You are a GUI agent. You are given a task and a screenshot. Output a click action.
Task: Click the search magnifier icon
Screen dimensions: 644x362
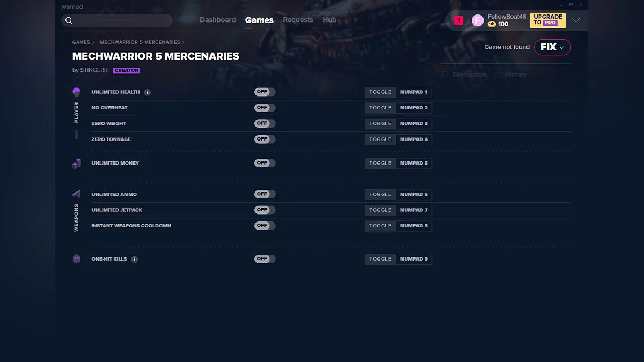(x=69, y=20)
